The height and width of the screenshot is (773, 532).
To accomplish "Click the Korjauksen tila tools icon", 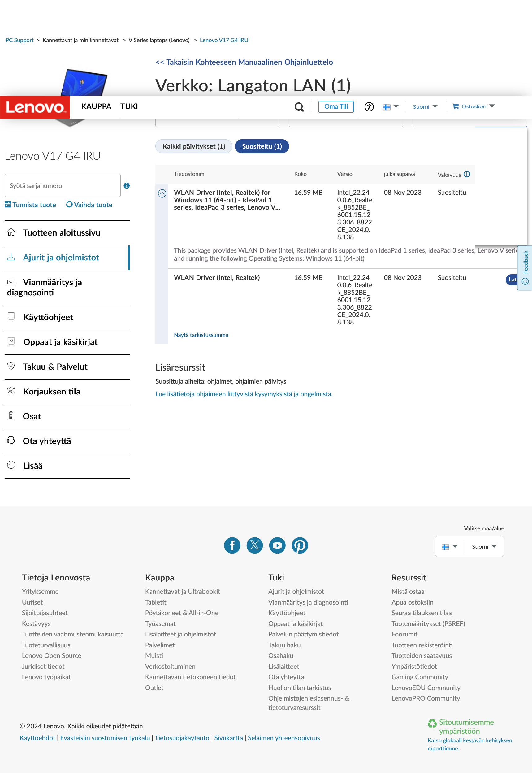I will click(11, 391).
